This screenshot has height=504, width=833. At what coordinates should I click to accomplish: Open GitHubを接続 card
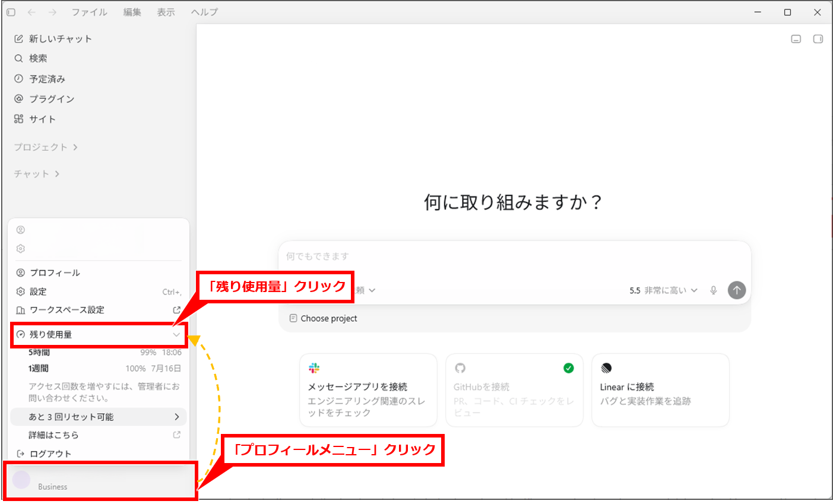pos(514,390)
